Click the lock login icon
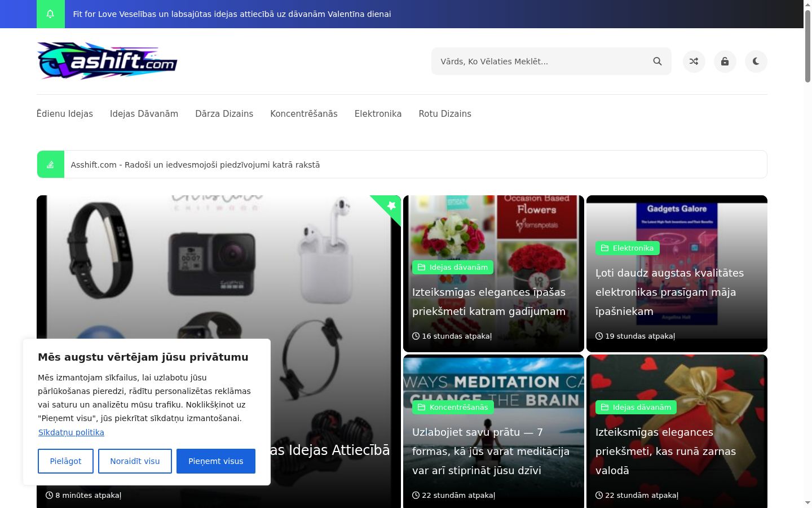This screenshot has width=812, height=508. pos(725,62)
